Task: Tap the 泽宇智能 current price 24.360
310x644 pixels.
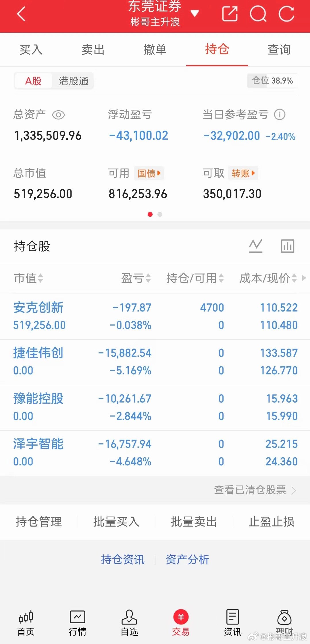Action: pos(282,462)
